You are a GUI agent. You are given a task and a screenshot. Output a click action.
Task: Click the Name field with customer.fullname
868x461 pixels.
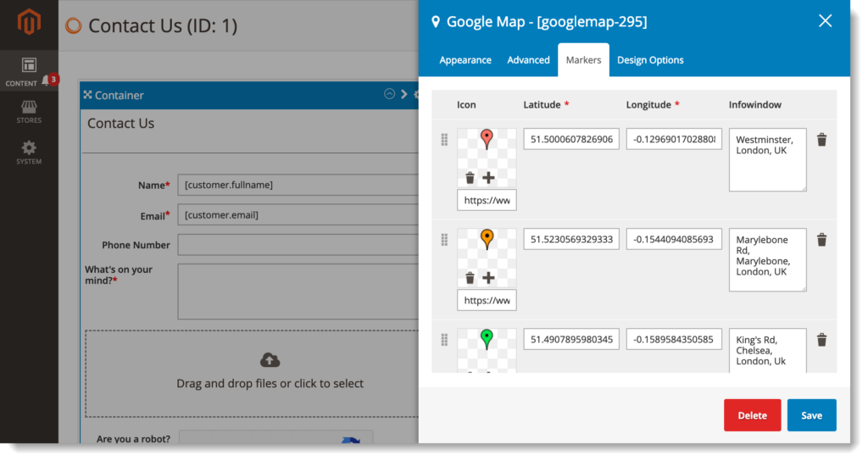298,185
